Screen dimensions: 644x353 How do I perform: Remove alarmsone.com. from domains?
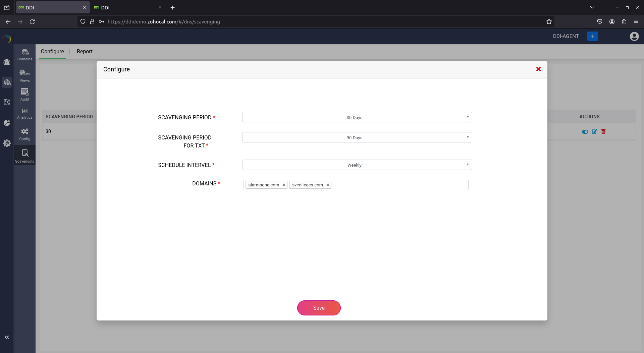tap(284, 185)
